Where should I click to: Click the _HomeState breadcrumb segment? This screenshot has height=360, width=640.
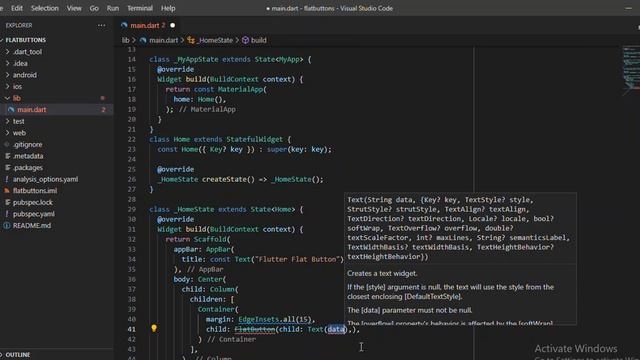215,40
